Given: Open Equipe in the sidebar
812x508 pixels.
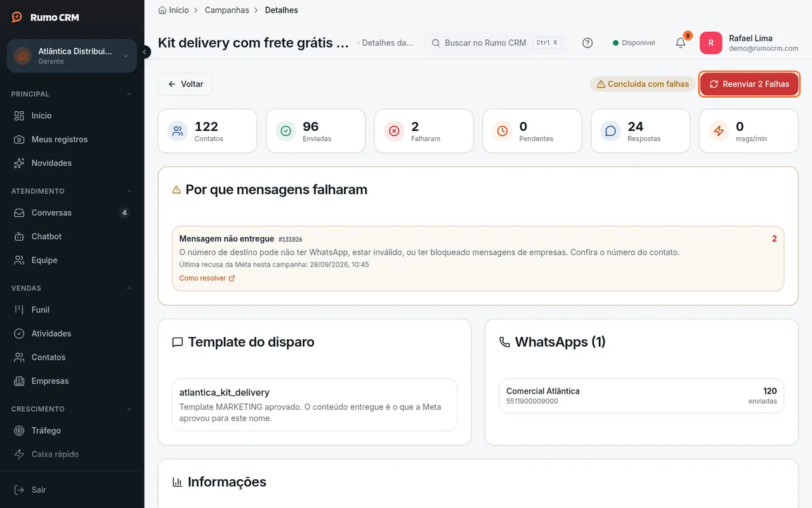Looking at the screenshot, I should [x=72, y=260].
